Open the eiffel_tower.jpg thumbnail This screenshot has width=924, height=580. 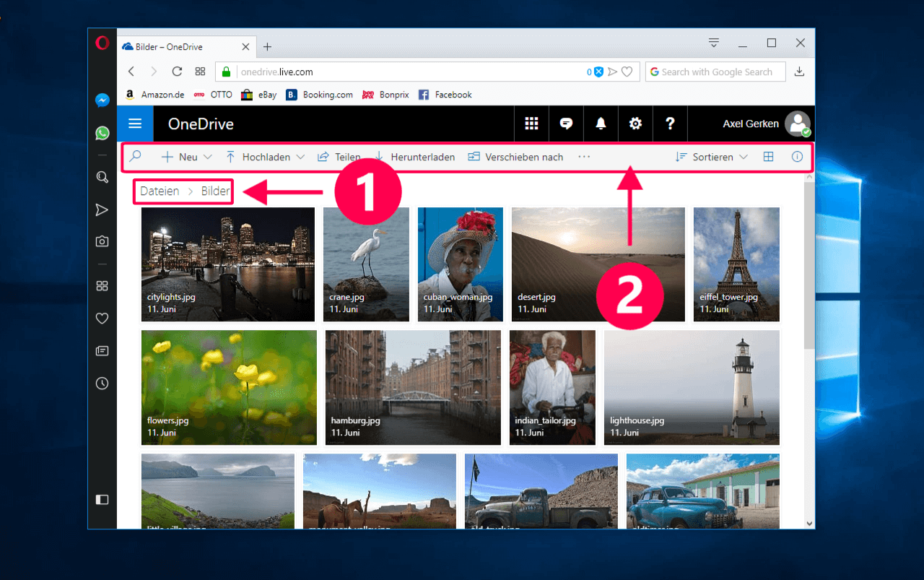pos(736,264)
